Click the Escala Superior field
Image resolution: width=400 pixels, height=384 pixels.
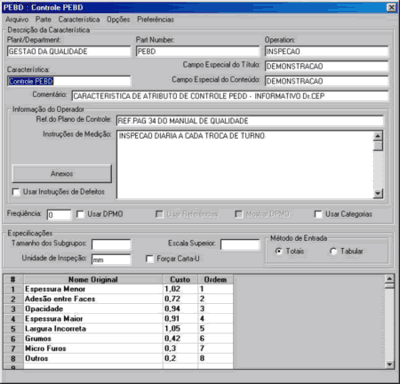240,244
